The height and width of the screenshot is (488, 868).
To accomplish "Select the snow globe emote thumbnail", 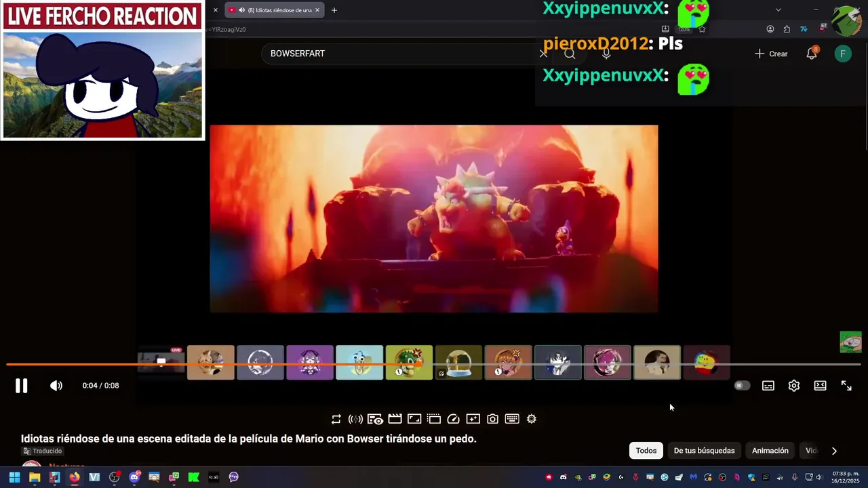I will tap(458, 362).
